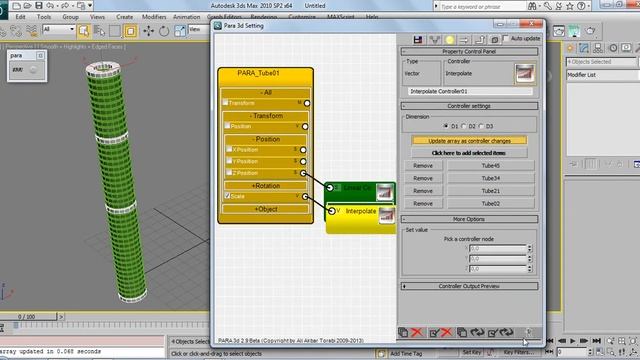Image resolution: width=640 pixels, height=360 pixels.
Task: Collapse the Controller settings rollout
Action: point(469,106)
